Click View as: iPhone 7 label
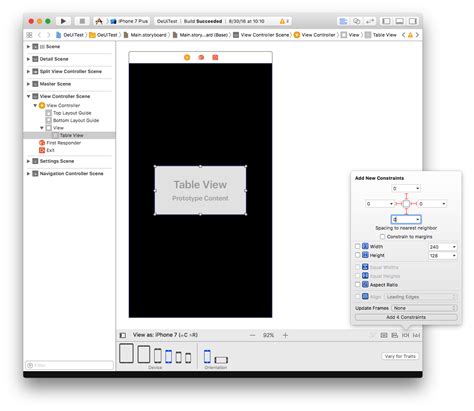The height and width of the screenshot is (411, 474). pos(165,335)
